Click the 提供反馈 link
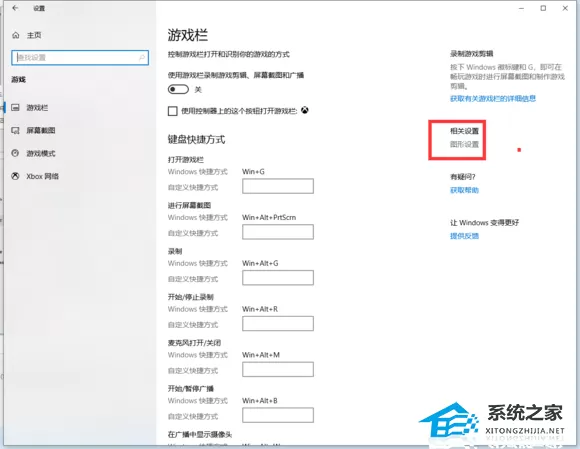The height and width of the screenshot is (449, 580). click(x=464, y=236)
